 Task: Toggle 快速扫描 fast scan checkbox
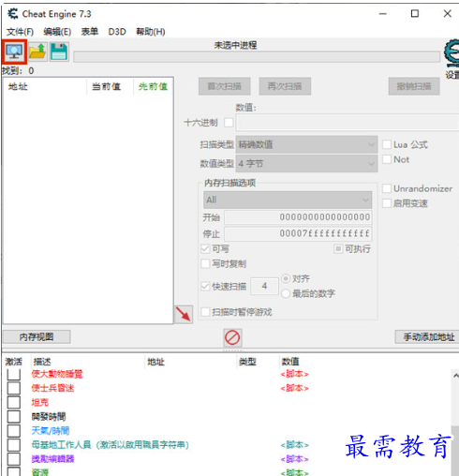coord(205,286)
